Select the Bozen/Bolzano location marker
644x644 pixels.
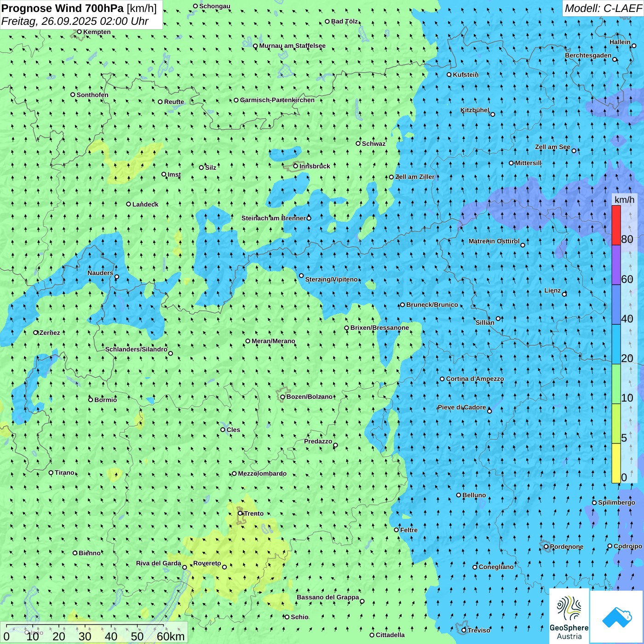pos(282,397)
